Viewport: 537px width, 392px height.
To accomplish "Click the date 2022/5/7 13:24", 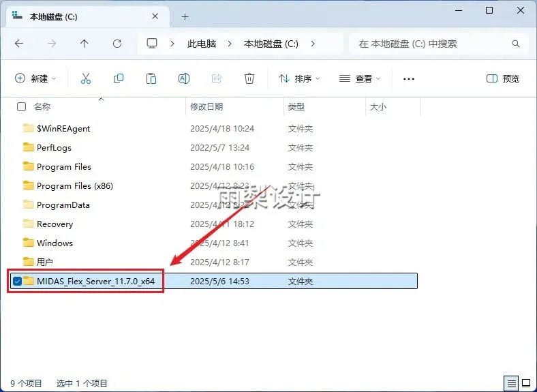I will (219, 148).
